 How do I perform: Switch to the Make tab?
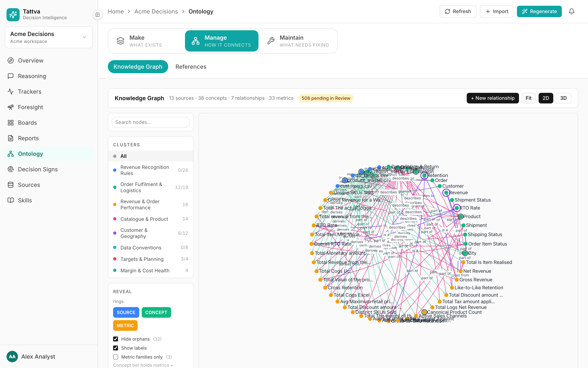pyautogui.click(x=147, y=41)
